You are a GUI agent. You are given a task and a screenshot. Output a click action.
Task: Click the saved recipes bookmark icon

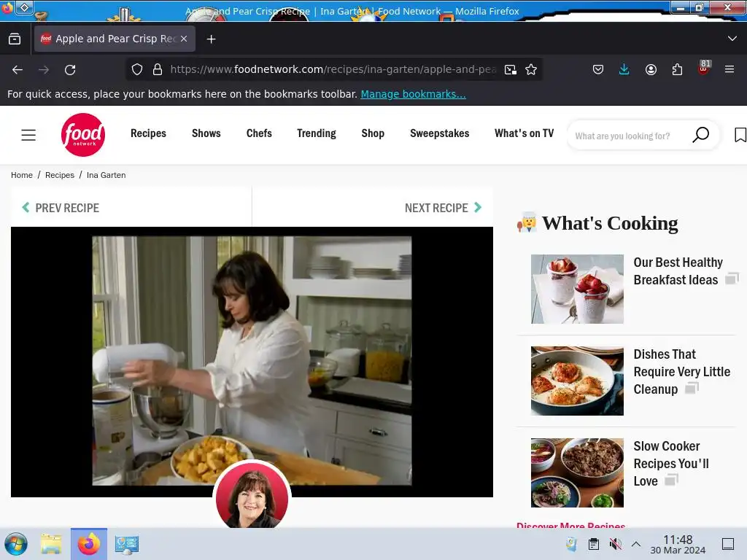740,135
